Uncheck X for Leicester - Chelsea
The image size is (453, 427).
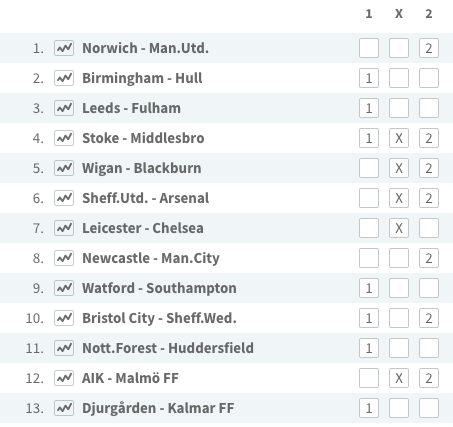(399, 228)
